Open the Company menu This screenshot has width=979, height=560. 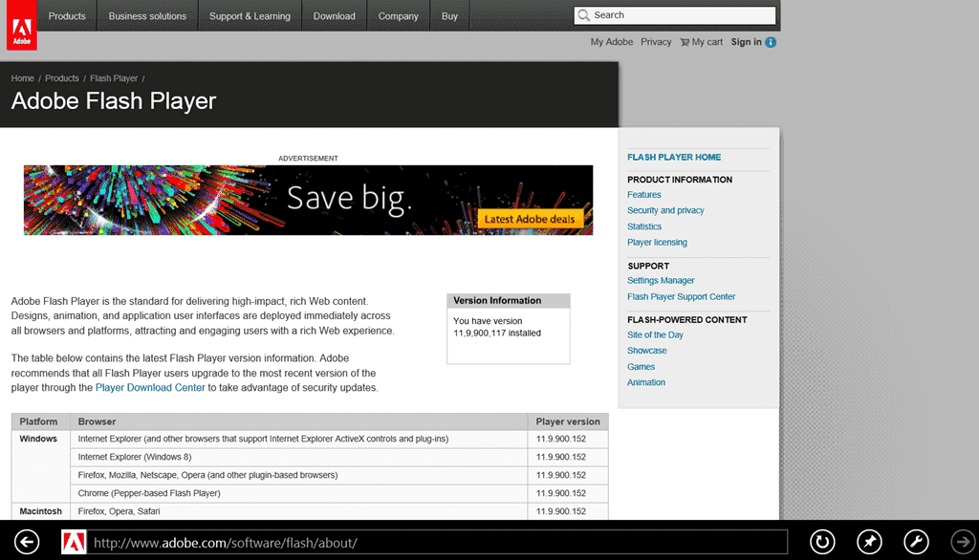(x=399, y=16)
